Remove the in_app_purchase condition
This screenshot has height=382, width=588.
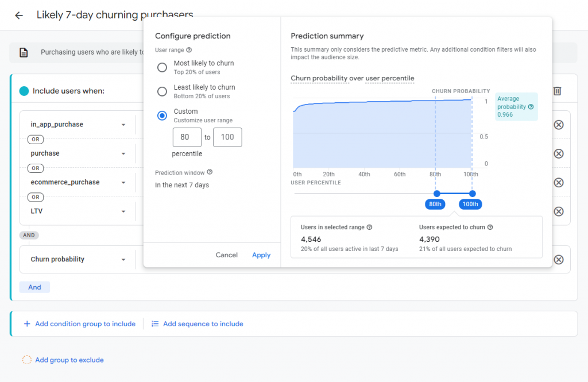pos(558,125)
